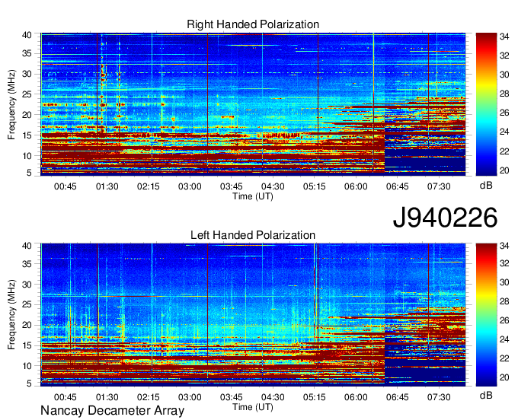Click the dB unit under the top colorbar
Viewport: 518px width, 420px height.
(x=486, y=186)
